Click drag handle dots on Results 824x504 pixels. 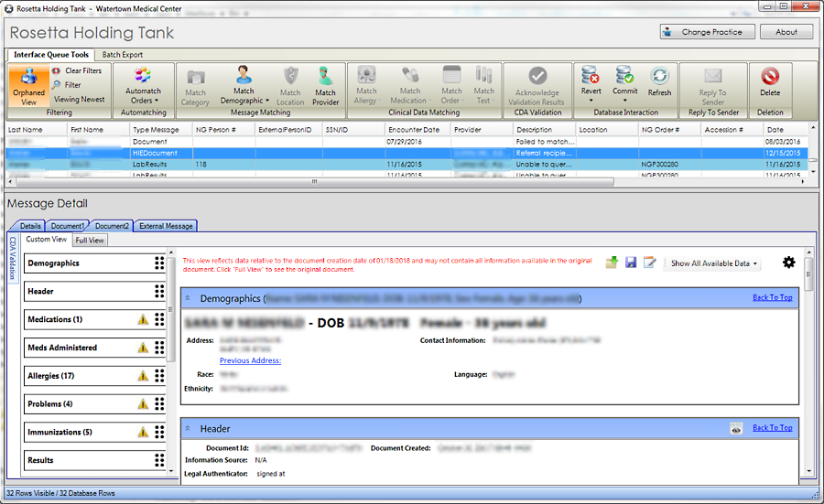(159, 460)
